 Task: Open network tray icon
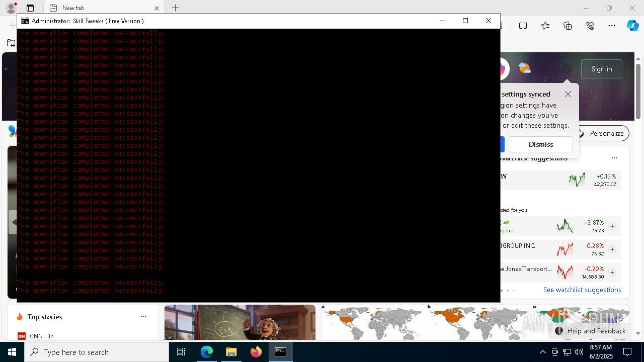click(567, 352)
